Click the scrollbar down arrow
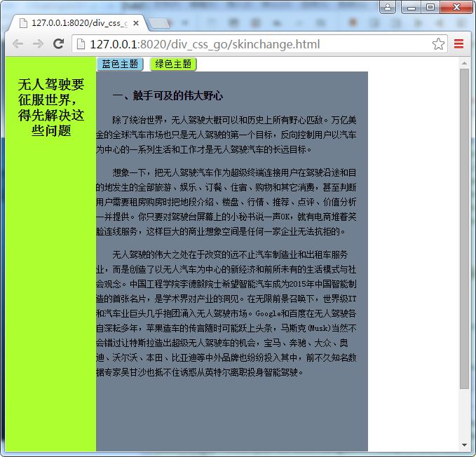Image resolution: width=476 pixels, height=457 pixels. pos(465,446)
